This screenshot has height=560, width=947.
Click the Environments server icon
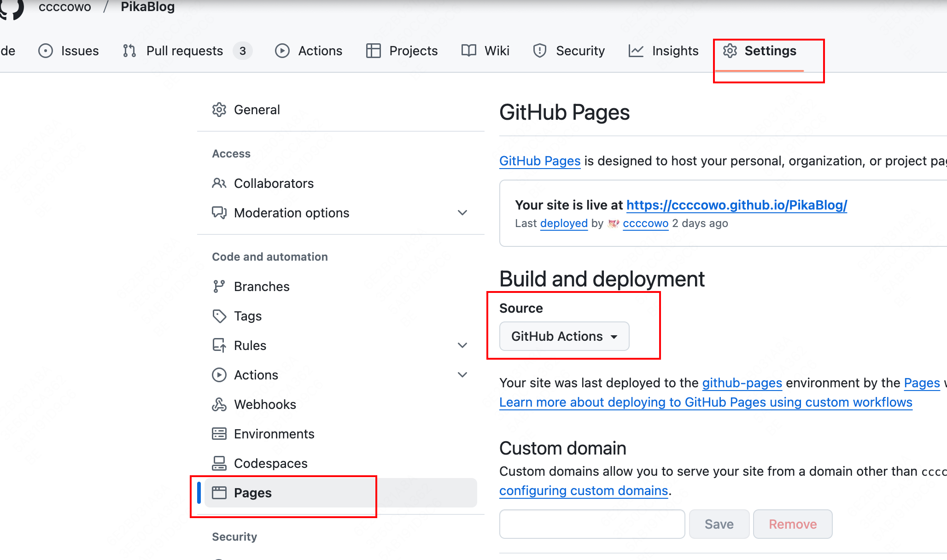point(219,434)
